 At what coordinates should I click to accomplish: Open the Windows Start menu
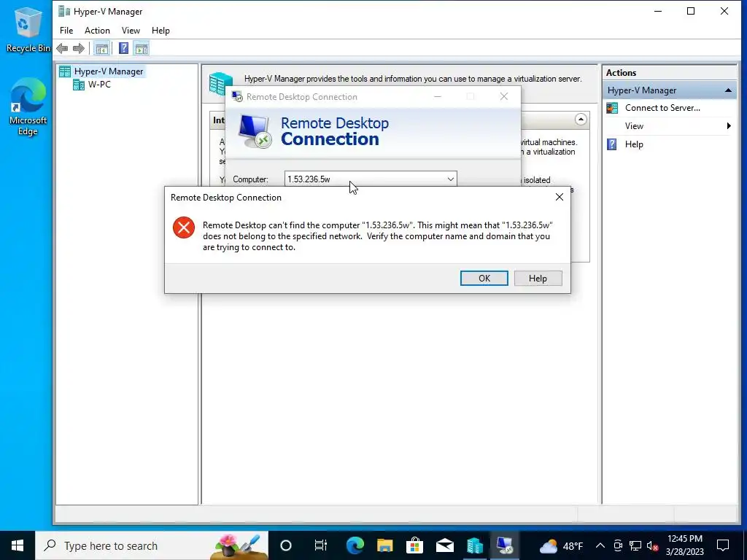click(18, 545)
